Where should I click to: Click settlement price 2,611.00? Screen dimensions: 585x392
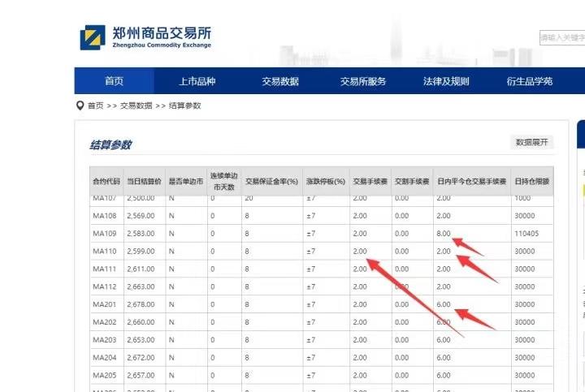(x=141, y=269)
